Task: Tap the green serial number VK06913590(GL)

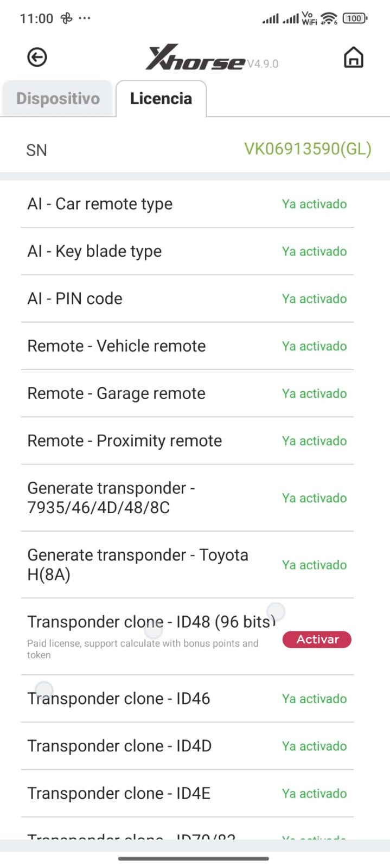Action: tap(308, 149)
